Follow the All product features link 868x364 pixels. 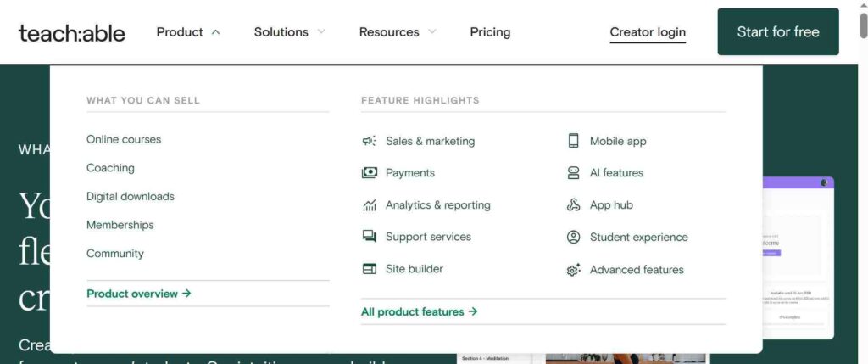pos(419,312)
